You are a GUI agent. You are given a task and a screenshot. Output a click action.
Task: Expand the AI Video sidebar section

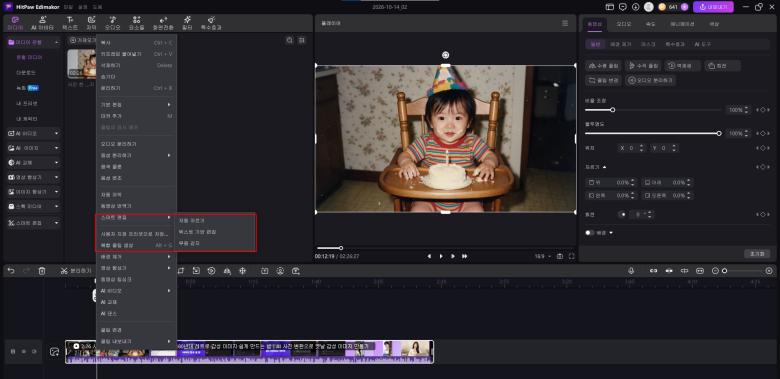point(33,133)
